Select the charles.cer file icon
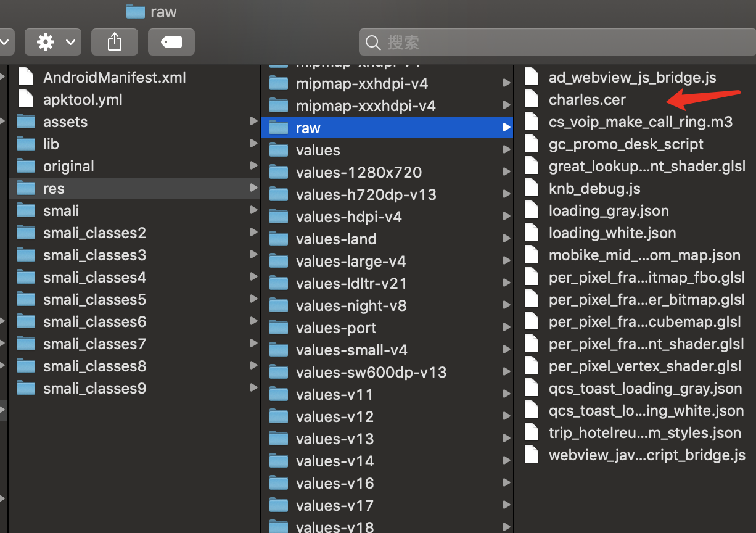This screenshot has height=533, width=756. click(x=532, y=99)
